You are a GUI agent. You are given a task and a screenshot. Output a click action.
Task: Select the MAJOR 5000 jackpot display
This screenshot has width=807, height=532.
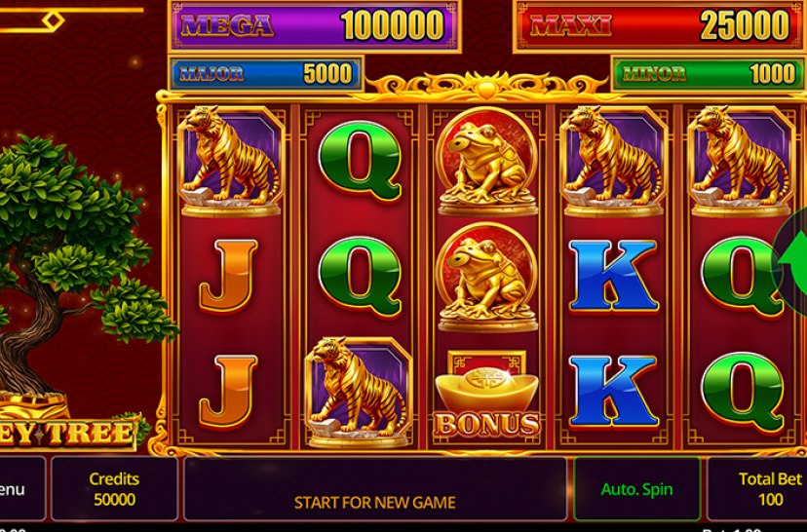(x=265, y=74)
